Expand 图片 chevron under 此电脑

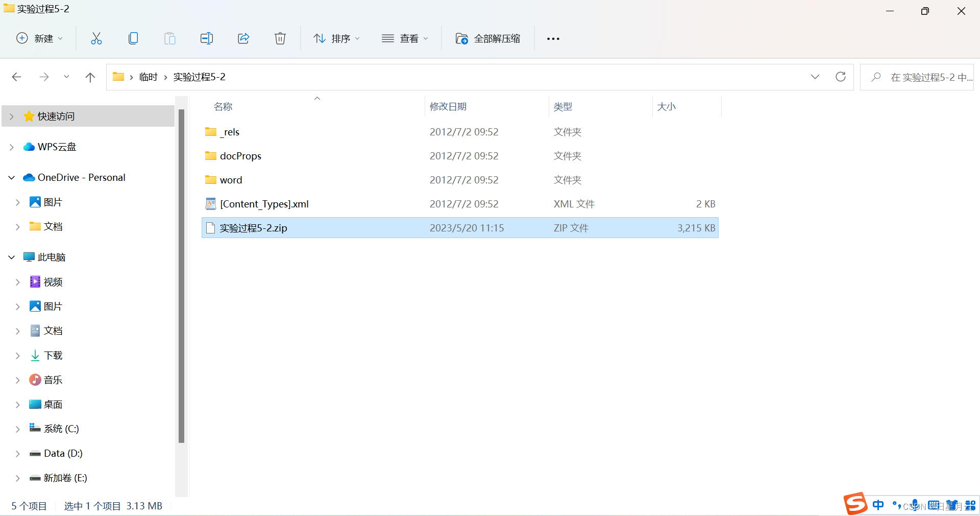(18, 307)
